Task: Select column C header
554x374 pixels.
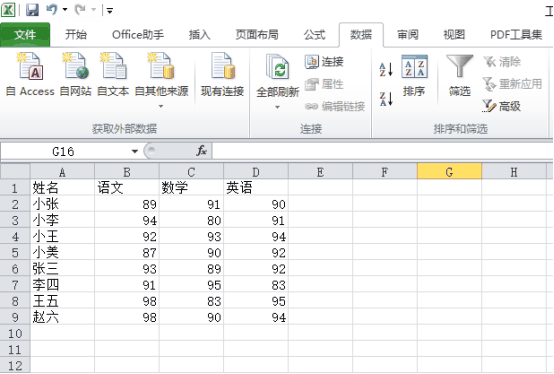Action: pyautogui.click(x=191, y=172)
